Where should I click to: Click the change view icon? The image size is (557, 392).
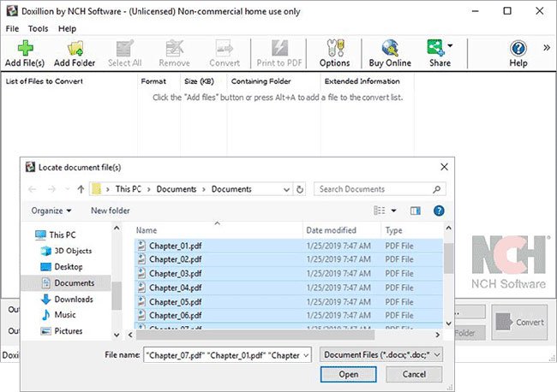point(380,211)
